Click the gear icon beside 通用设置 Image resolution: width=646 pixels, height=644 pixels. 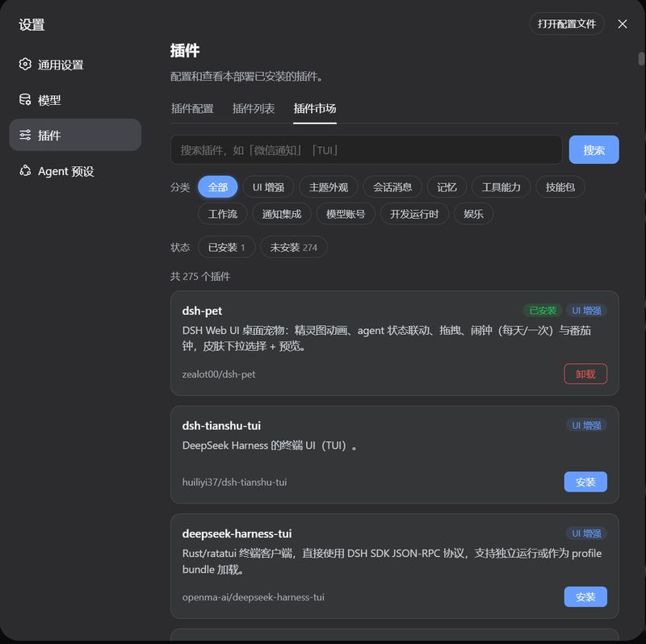tap(25, 65)
